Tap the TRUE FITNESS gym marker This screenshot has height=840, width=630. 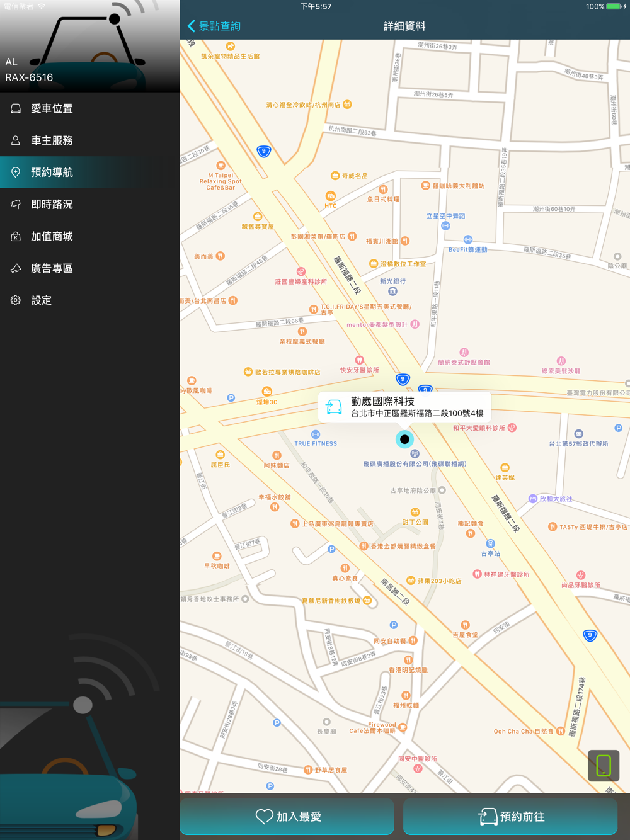tap(316, 434)
